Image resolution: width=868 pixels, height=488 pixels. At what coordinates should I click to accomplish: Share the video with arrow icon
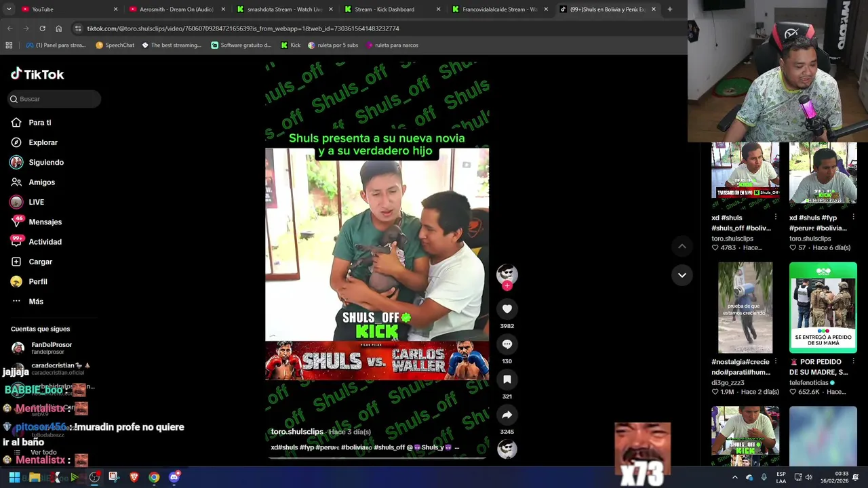(507, 415)
